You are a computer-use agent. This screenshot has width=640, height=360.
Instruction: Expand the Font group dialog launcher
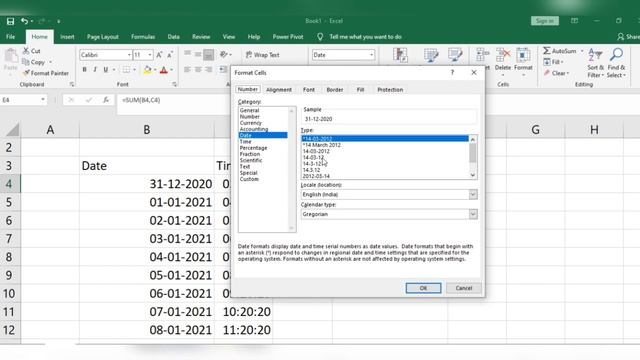174,84
